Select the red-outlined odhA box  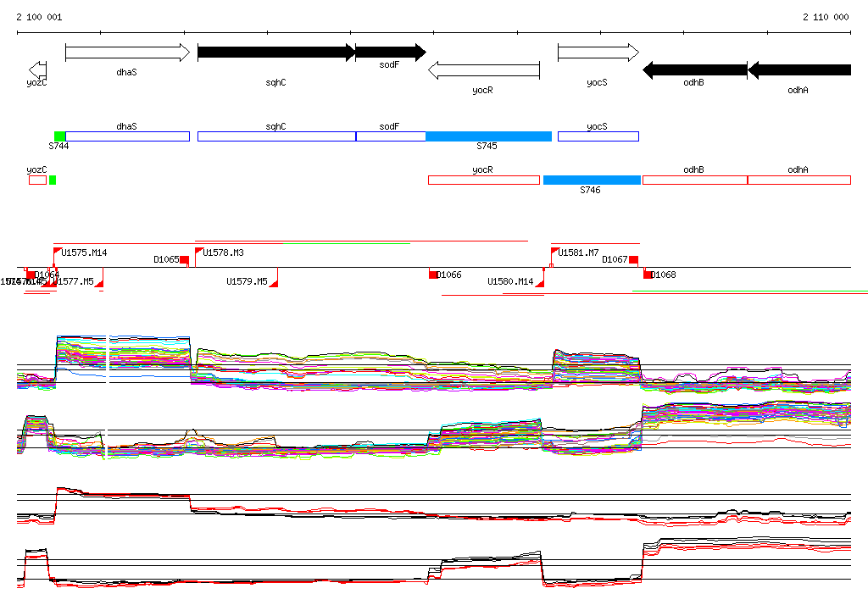(799, 180)
